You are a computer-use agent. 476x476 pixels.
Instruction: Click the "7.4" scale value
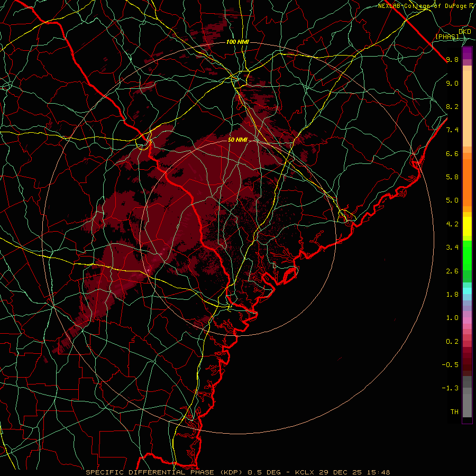point(452,130)
